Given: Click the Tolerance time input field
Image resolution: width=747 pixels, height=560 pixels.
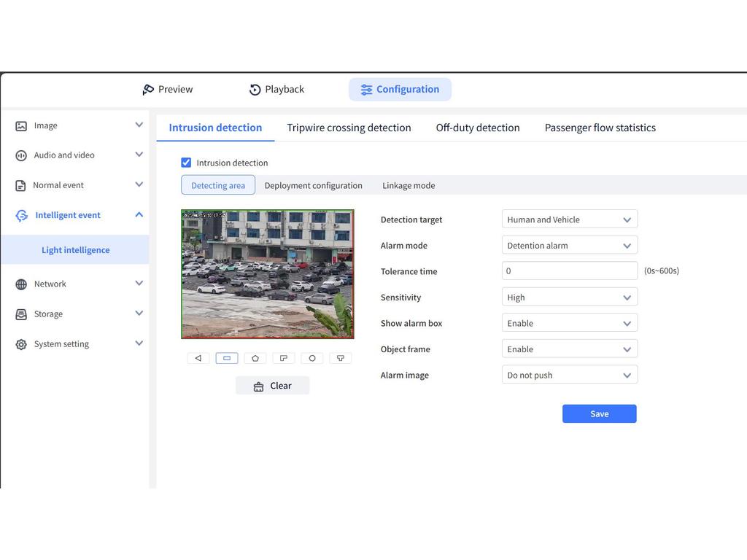Looking at the screenshot, I should pyautogui.click(x=569, y=271).
